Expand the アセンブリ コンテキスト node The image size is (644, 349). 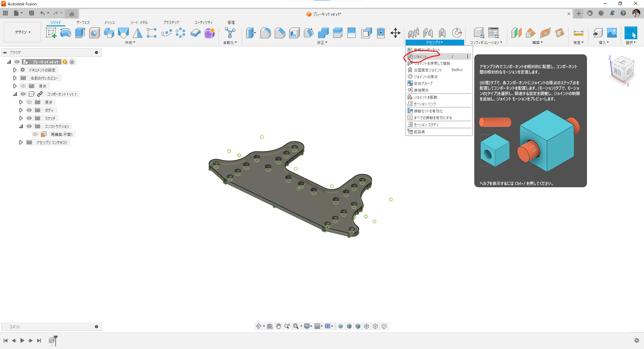pyautogui.click(x=21, y=142)
